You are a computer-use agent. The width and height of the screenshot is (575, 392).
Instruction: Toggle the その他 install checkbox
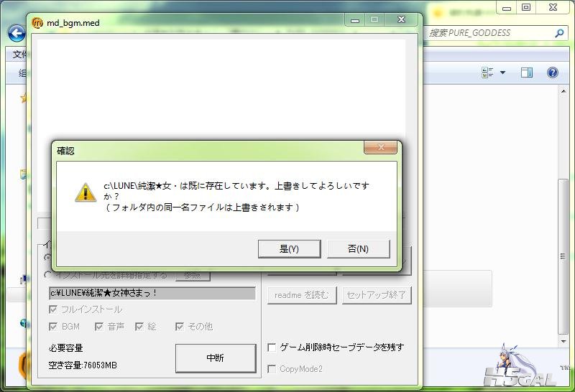coord(180,327)
